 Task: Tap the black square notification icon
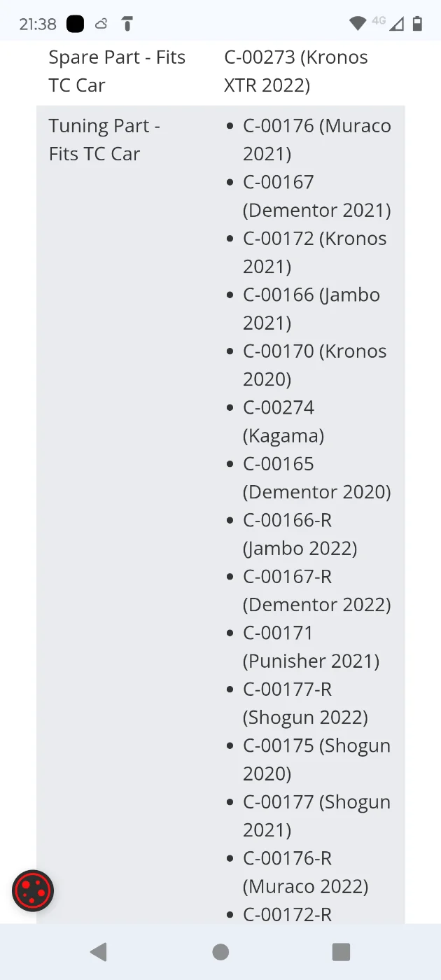tap(75, 24)
